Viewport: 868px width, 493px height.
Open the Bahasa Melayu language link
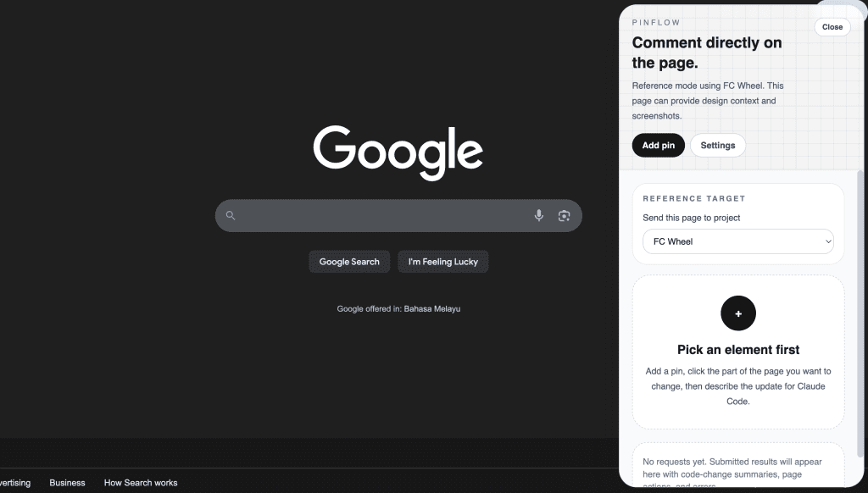pyautogui.click(x=431, y=308)
